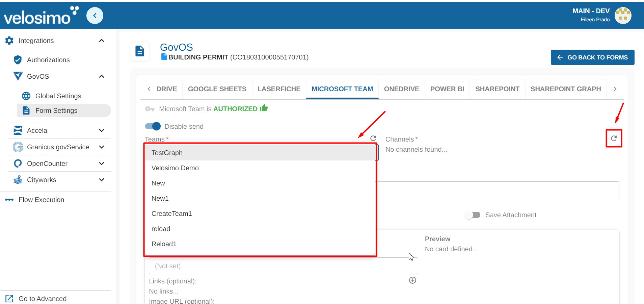Select the MICROSOFT TEAM tab
644x304 pixels.
click(342, 89)
